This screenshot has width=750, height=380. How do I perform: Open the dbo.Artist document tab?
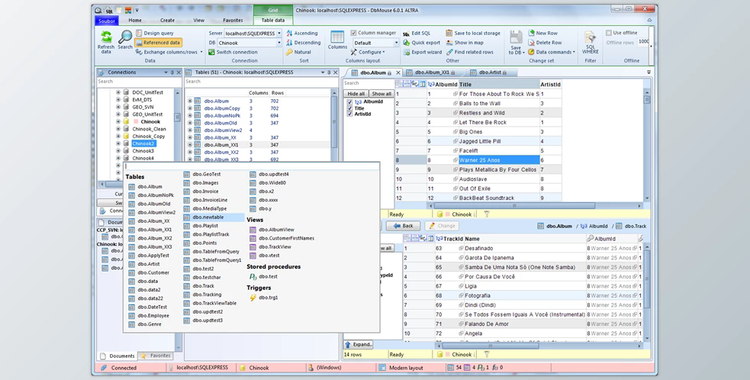[490, 72]
